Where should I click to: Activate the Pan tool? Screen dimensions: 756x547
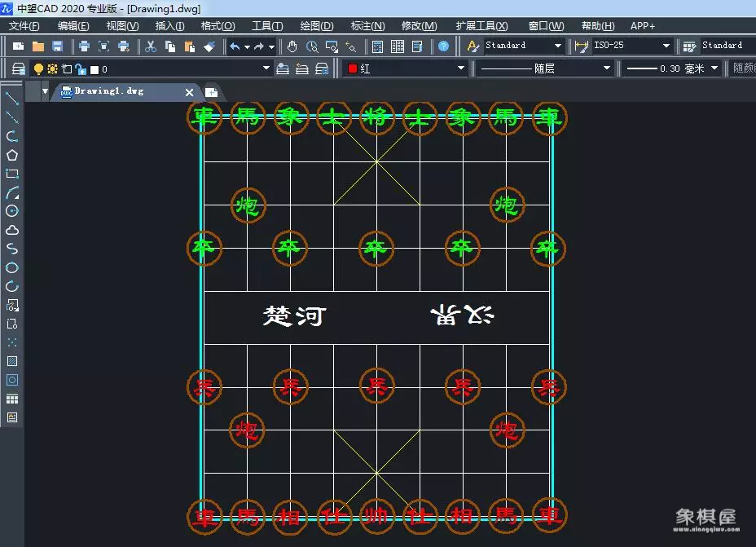coord(291,47)
